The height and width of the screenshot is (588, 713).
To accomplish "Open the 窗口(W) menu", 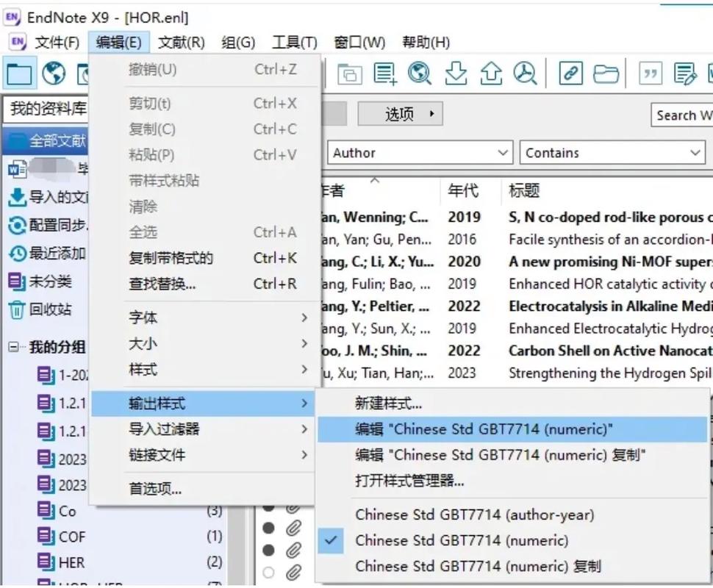I will (359, 43).
